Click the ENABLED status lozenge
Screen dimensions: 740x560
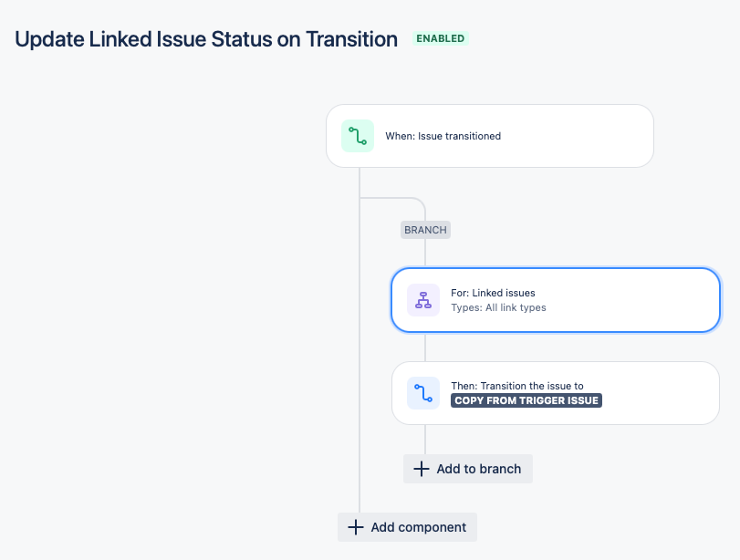441,39
